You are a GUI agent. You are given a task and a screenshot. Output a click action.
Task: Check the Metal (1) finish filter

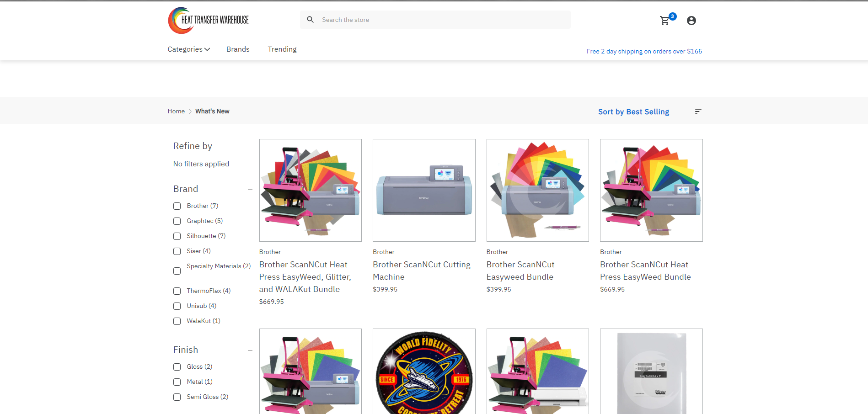[177, 382]
